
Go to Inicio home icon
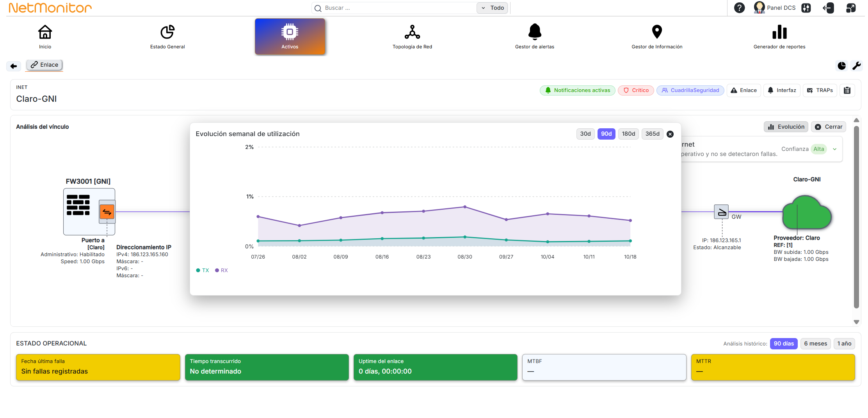click(x=45, y=32)
